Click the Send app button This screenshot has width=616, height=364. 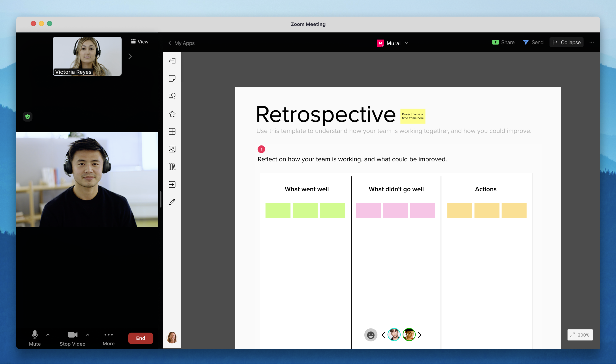pyautogui.click(x=533, y=42)
